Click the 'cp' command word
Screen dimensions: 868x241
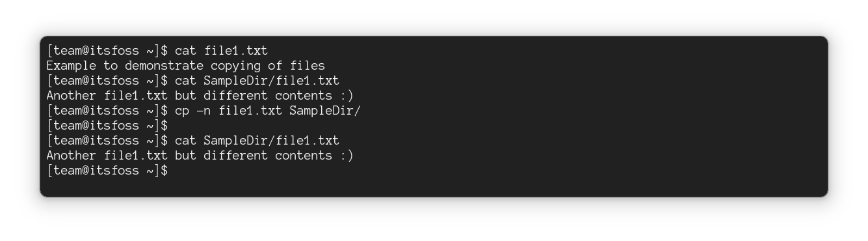click(183, 111)
